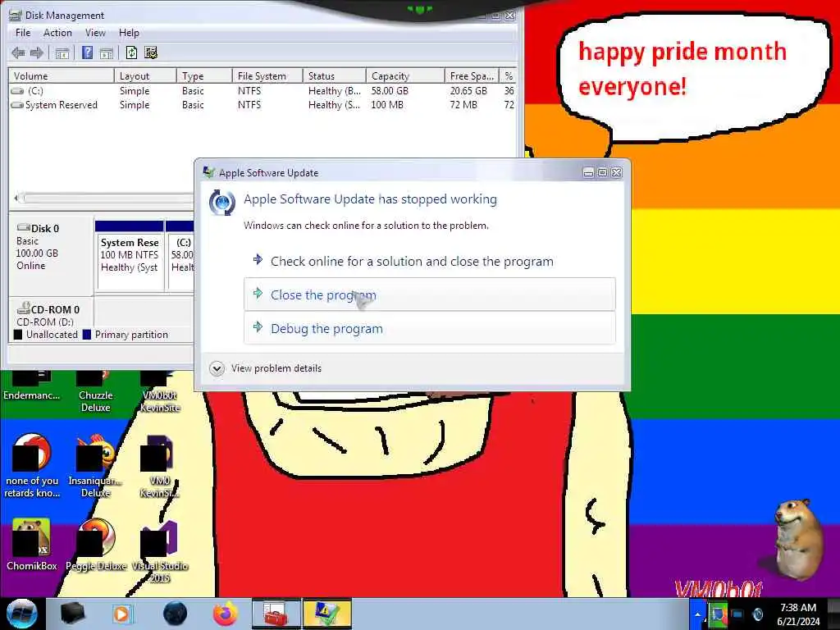Click the Forward arrow in Disk Management toolbar
The height and width of the screenshot is (630, 840).
[x=36, y=52]
